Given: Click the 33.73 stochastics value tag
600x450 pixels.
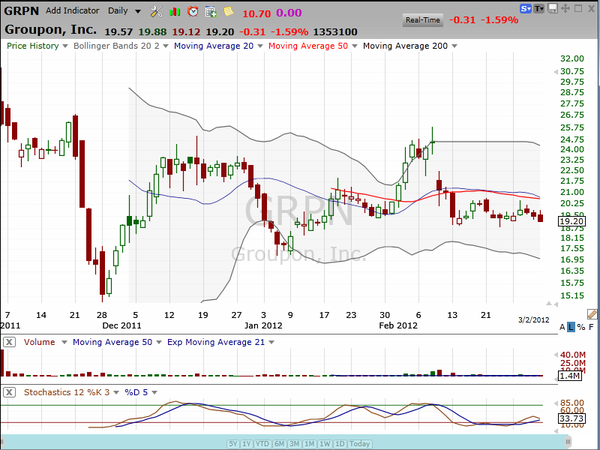Looking at the screenshot, I should coord(571,419).
